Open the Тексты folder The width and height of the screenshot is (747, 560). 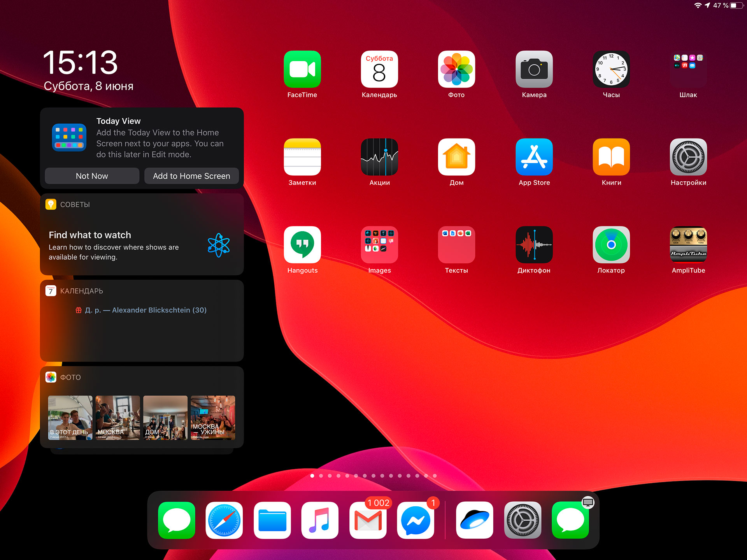click(x=456, y=245)
